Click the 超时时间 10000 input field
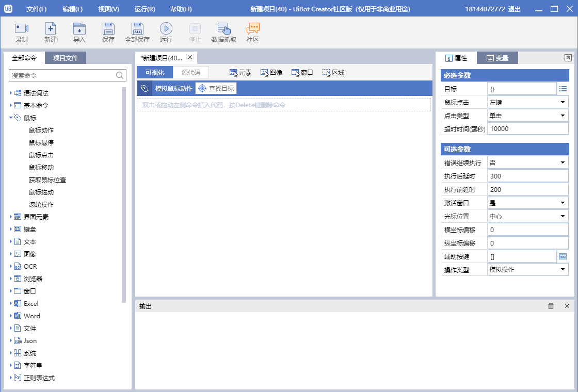Screen dimensions: 578x392 point(528,129)
